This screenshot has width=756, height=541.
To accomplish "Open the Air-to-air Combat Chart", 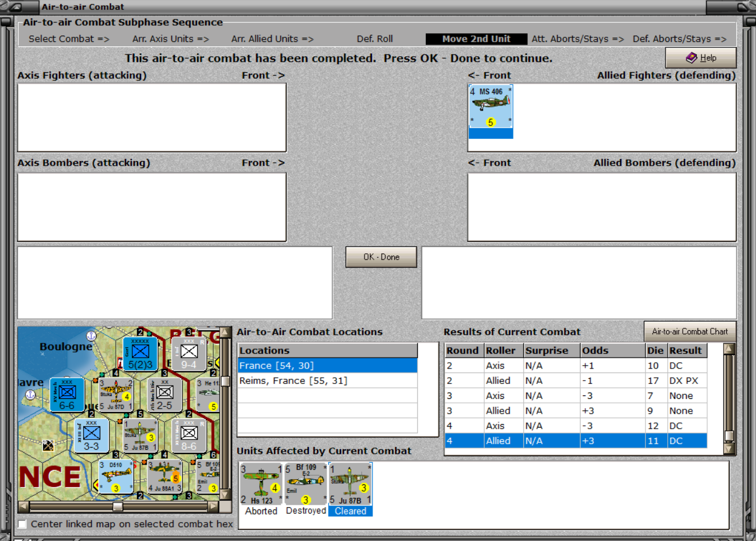I will click(x=690, y=331).
